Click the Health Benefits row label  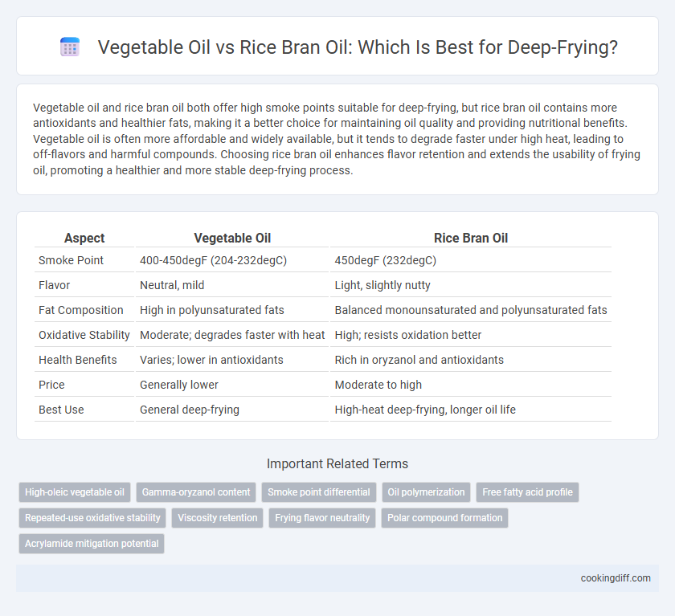tap(84, 360)
